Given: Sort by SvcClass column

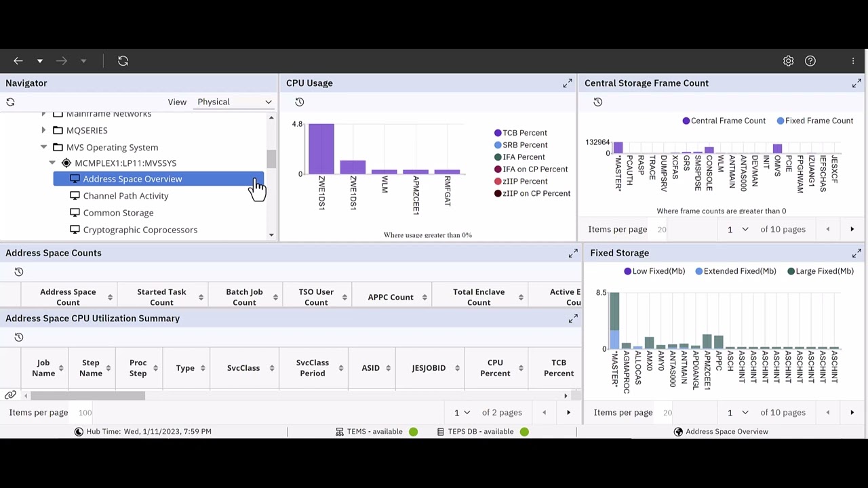Looking at the screenshot, I should point(272,368).
